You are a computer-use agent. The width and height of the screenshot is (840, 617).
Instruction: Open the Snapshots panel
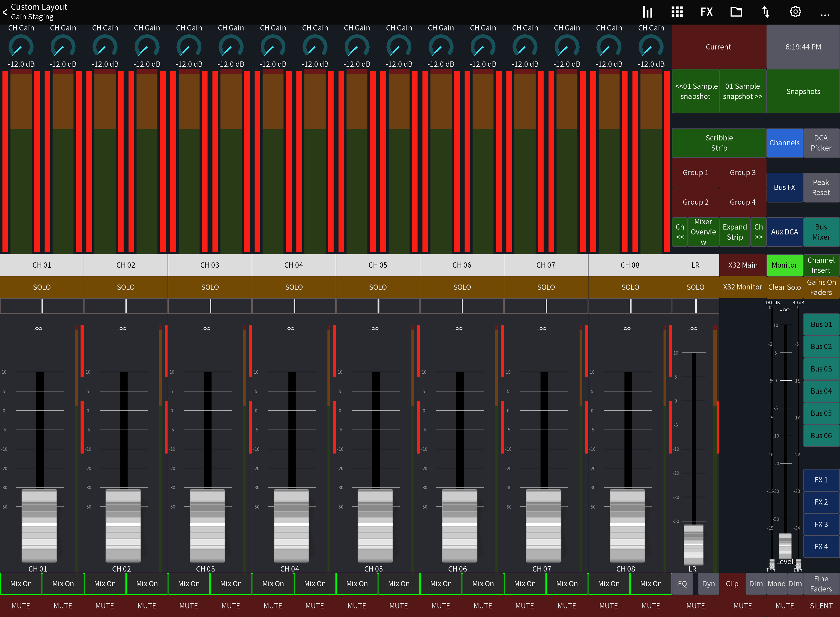[802, 91]
